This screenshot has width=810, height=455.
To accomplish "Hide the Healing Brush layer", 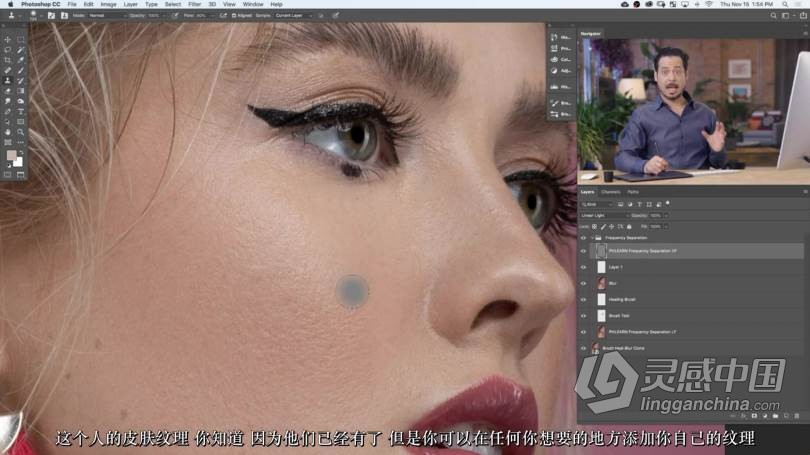I will [583, 300].
